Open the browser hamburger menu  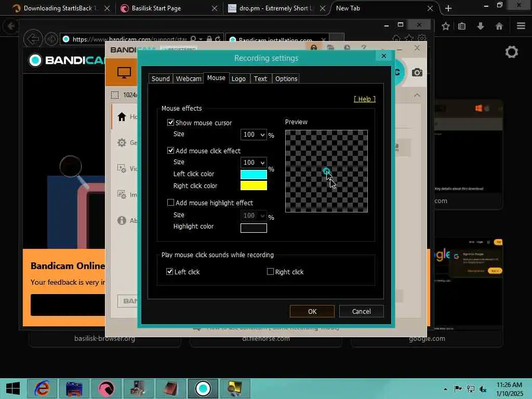pyautogui.click(x=521, y=26)
